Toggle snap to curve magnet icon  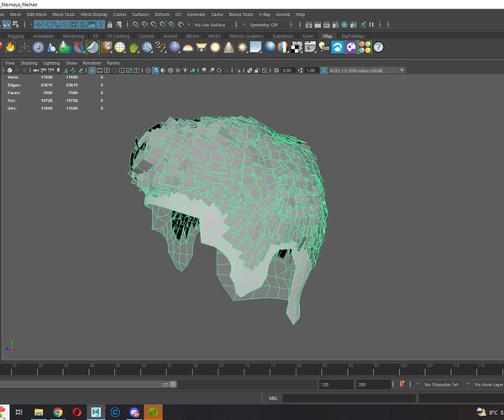coord(145,24)
